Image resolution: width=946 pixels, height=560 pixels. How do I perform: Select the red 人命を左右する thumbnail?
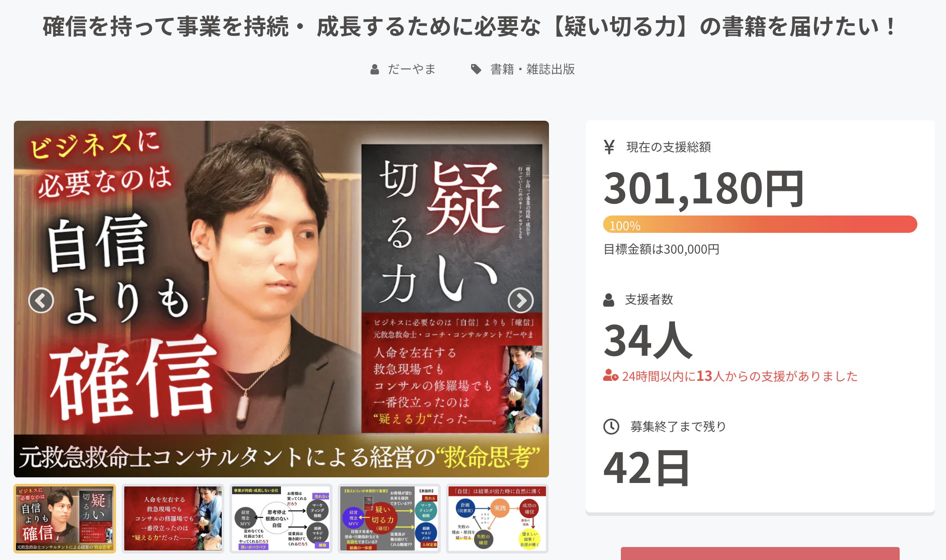[173, 518]
